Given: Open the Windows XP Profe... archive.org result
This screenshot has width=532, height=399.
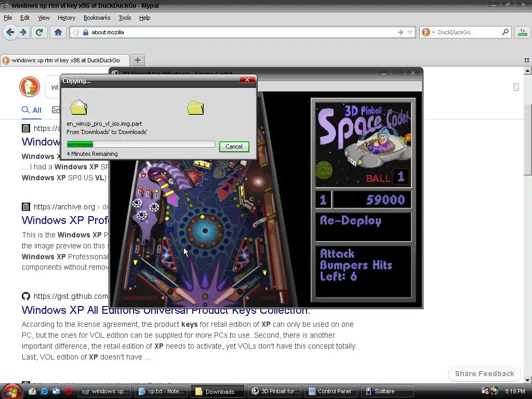Looking at the screenshot, I should (65, 220).
